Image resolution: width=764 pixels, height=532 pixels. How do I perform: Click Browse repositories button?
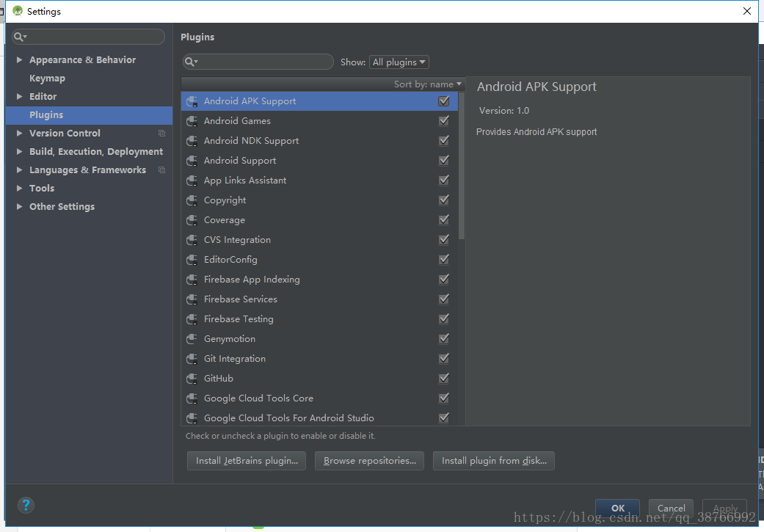tap(369, 461)
